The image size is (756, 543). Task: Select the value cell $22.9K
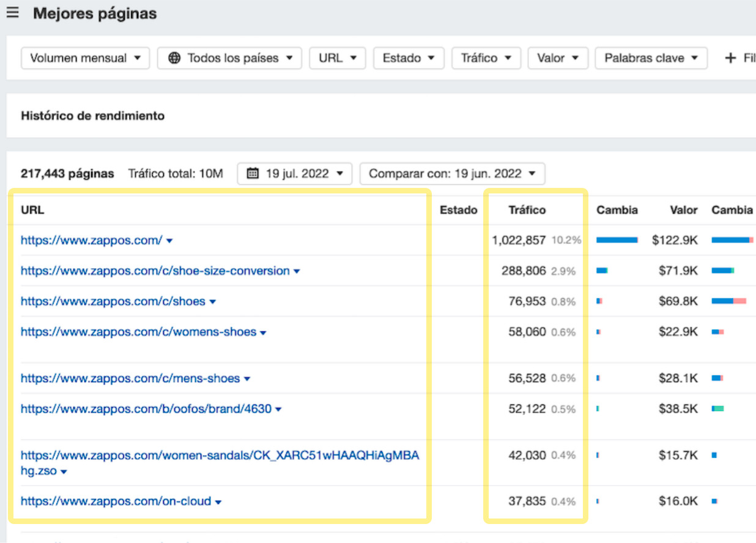click(678, 332)
